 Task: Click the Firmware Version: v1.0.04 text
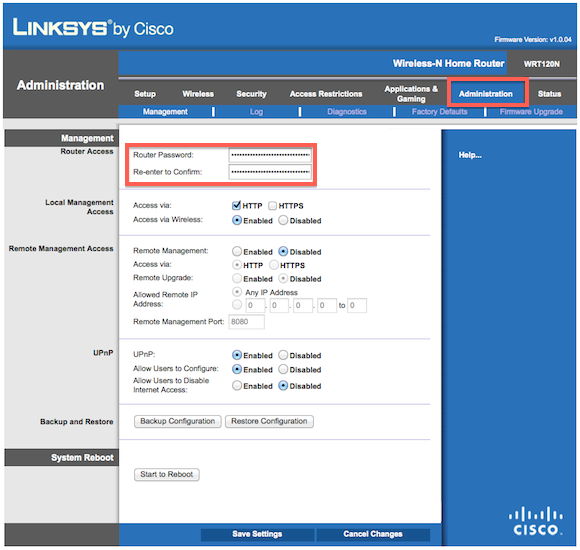click(533, 39)
